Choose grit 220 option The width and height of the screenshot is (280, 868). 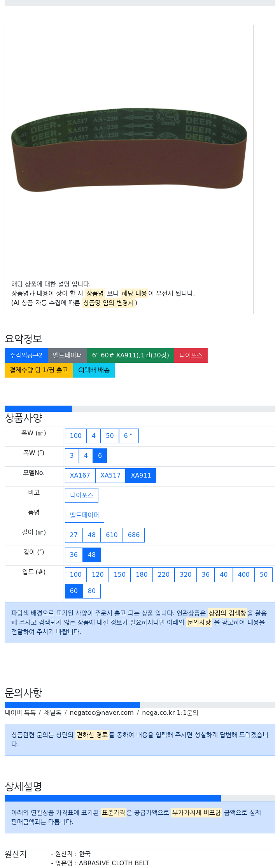(x=164, y=575)
